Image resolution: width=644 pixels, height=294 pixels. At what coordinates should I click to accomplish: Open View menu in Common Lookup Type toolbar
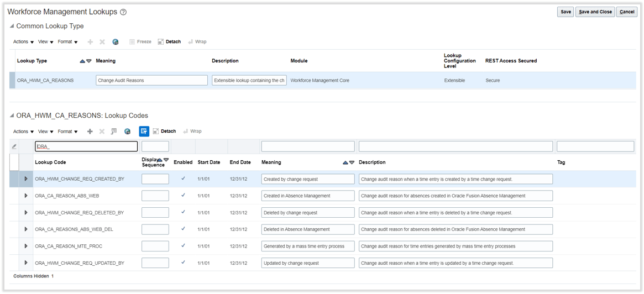point(45,42)
